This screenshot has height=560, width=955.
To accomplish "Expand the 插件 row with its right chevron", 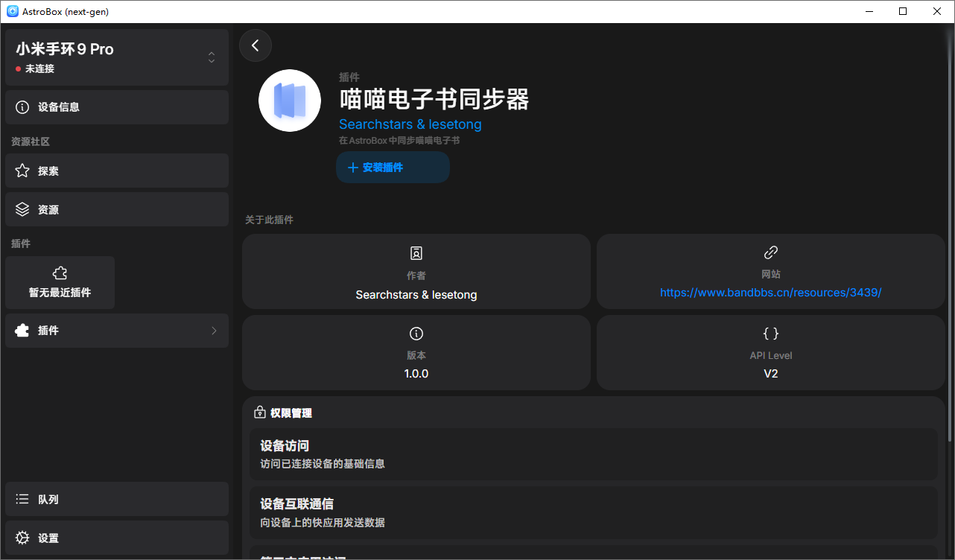I will (x=214, y=331).
